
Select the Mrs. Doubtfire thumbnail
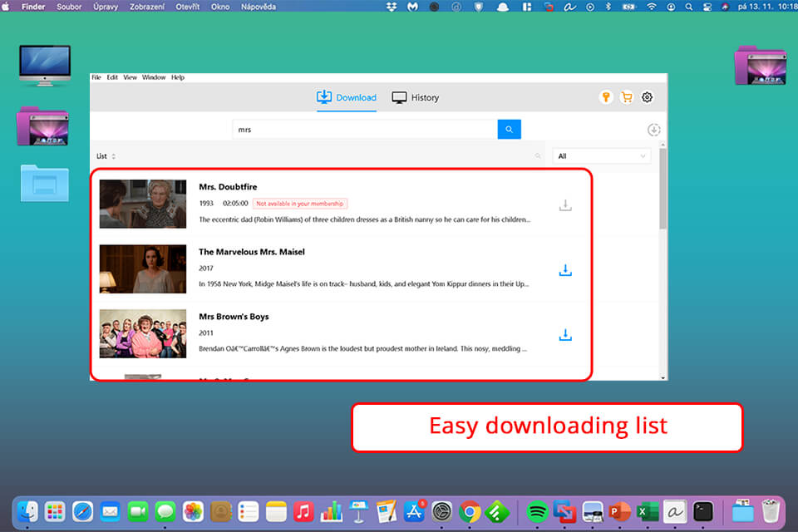click(x=142, y=204)
